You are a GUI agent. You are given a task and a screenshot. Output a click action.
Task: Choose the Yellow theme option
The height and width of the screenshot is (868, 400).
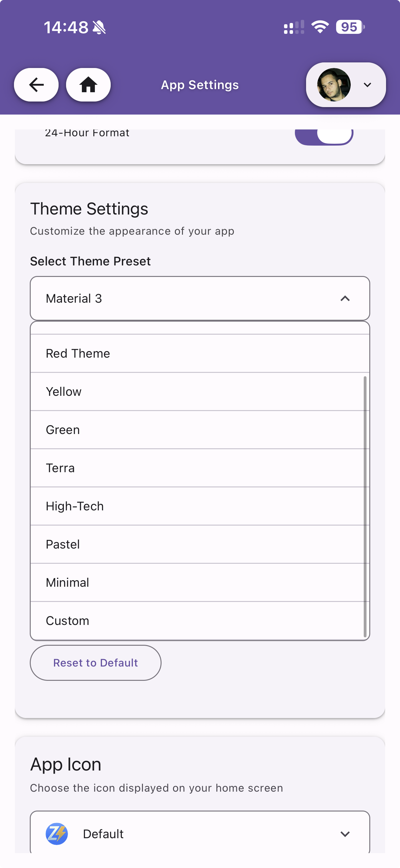[x=199, y=391]
